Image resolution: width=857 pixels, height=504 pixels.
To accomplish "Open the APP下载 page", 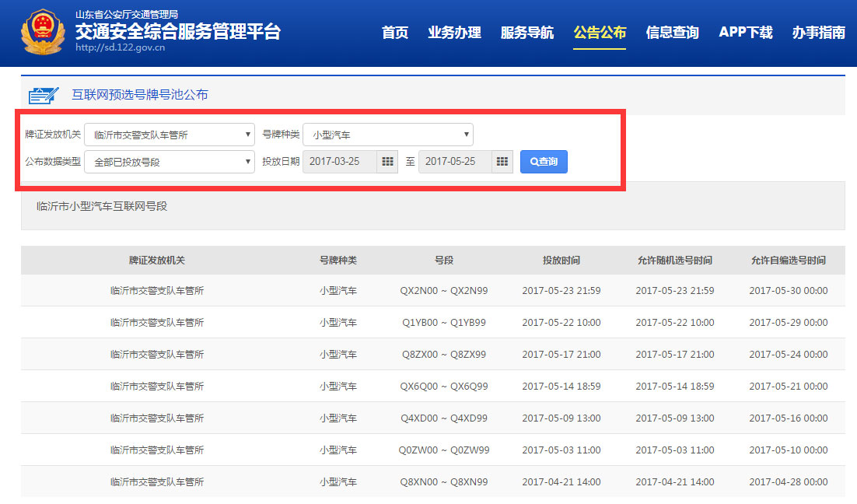I will click(745, 33).
